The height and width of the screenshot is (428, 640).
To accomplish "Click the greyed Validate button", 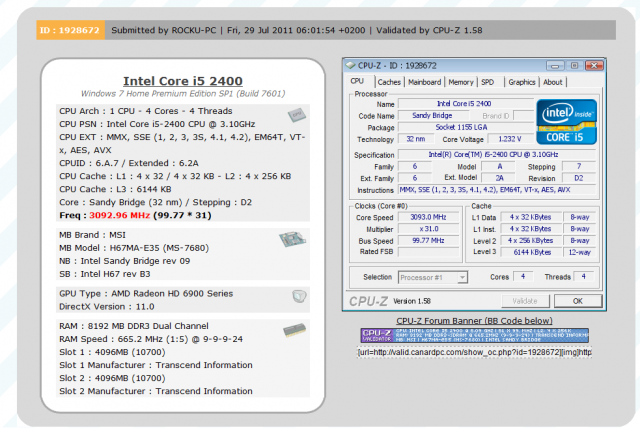I will click(525, 301).
